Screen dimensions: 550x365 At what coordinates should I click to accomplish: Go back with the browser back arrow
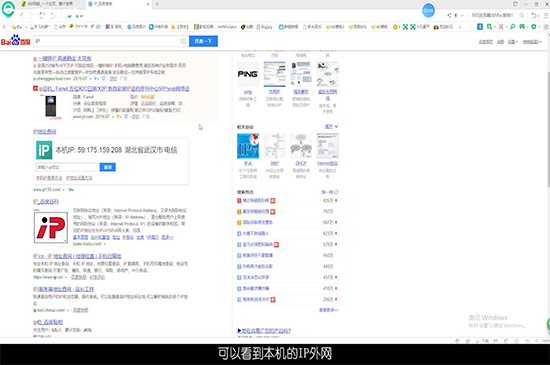22,15
